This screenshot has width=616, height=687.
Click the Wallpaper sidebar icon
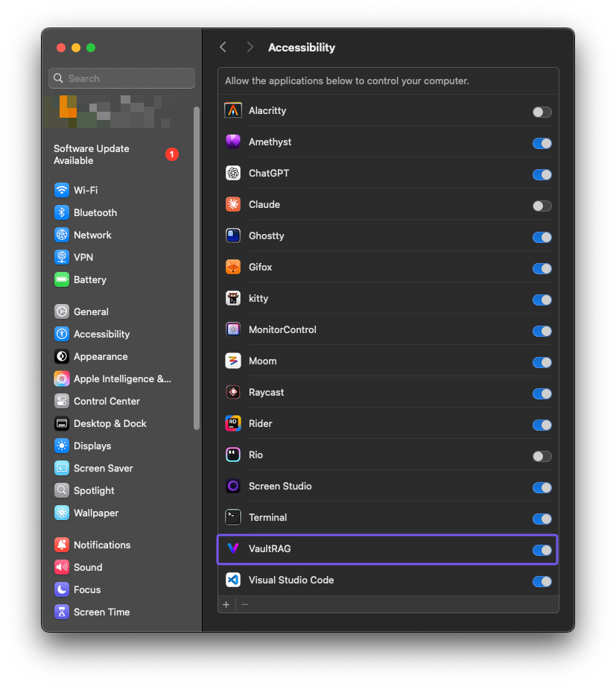[x=62, y=513]
